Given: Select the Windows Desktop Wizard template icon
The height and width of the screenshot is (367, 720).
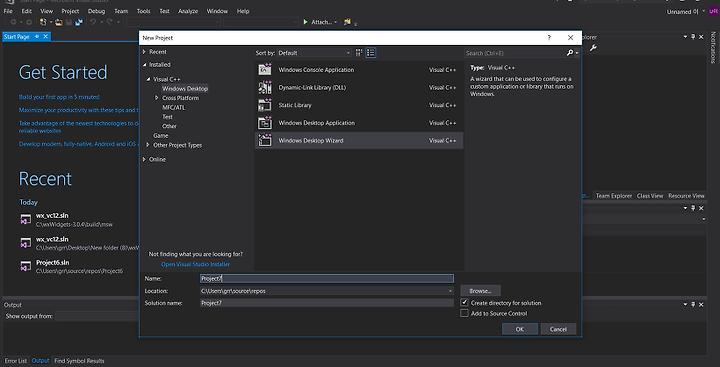Looking at the screenshot, I should [x=265, y=140].
